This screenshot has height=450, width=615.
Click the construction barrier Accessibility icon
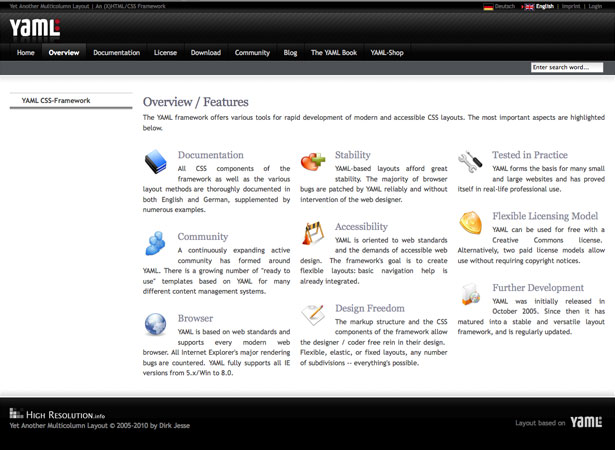pos(313,233)
